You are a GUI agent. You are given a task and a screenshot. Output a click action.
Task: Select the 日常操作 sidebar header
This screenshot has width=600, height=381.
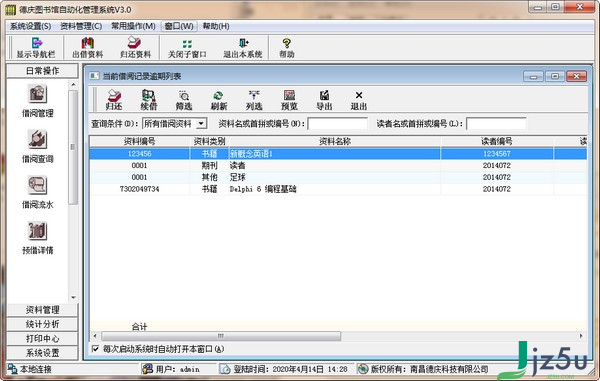[42, 71]
